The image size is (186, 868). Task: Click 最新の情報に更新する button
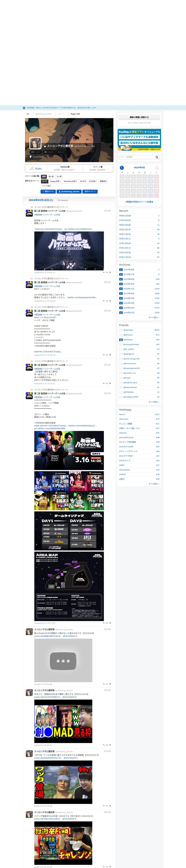point(139,117)
